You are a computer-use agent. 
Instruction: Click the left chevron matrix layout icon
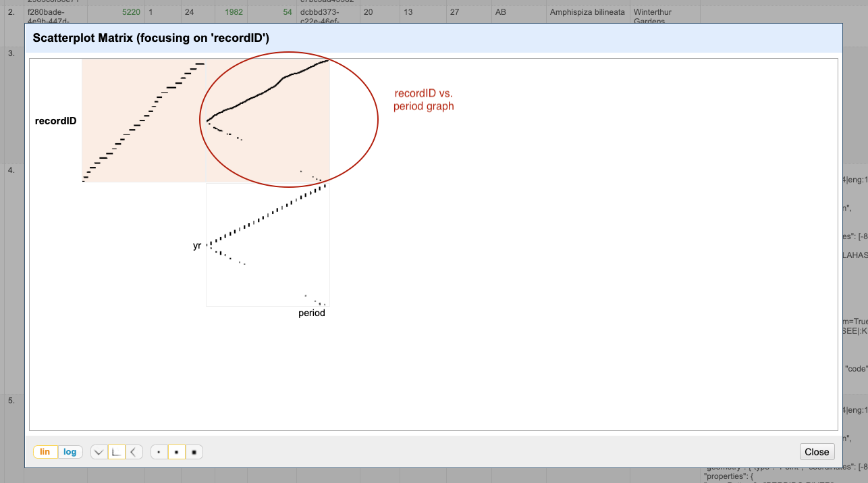[132, 451]
